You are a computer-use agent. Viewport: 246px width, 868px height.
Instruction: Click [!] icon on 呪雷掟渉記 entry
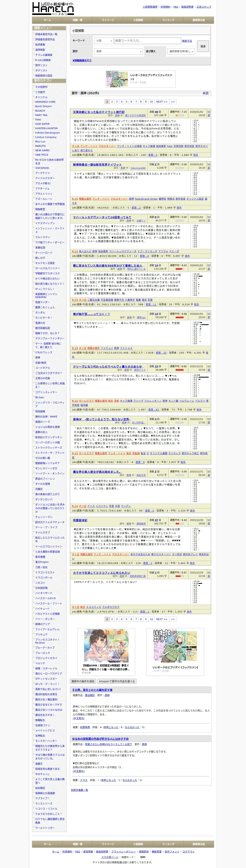[209, 520]
